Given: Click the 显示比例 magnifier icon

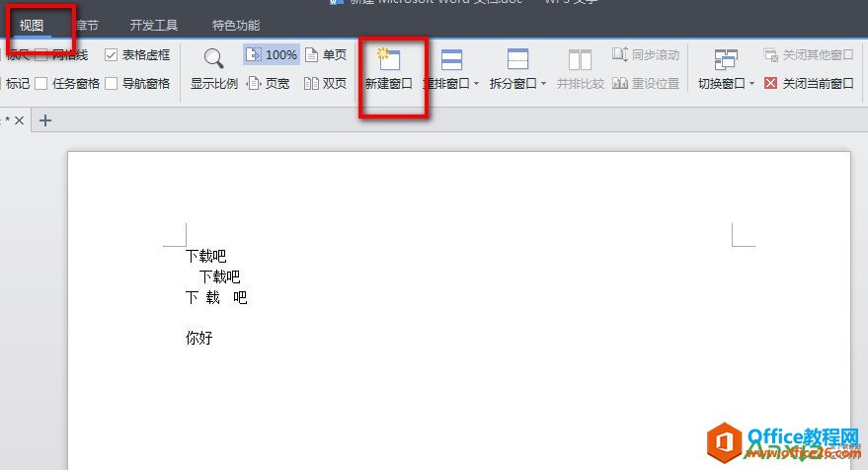Looking at the screenshot, I should pos(213,58).
